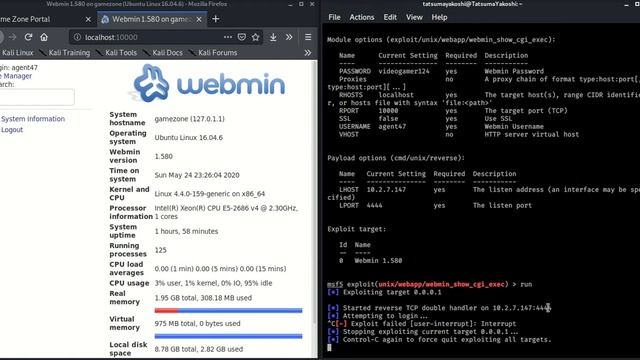Select uptime value '1 hours, 58 minutes'
The height and width of the screenshot is (360, 640).
tap(186, 231)
